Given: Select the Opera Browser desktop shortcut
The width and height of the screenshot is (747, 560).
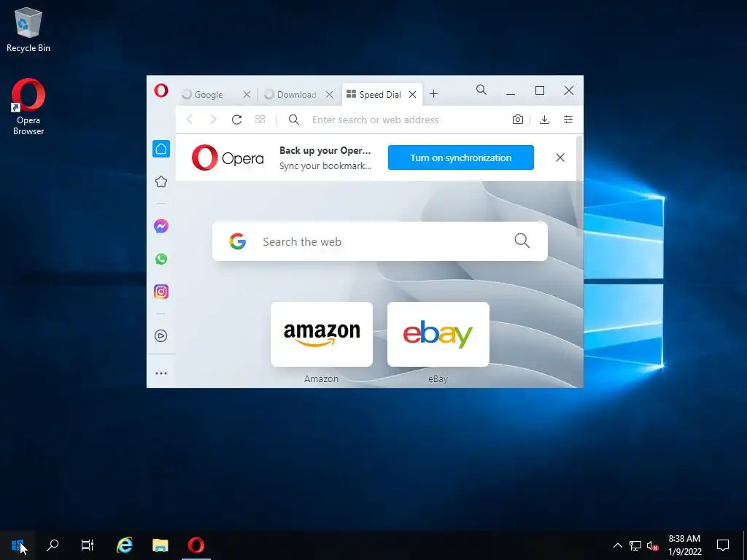Looking at the screenshot, I should (28, 108).
